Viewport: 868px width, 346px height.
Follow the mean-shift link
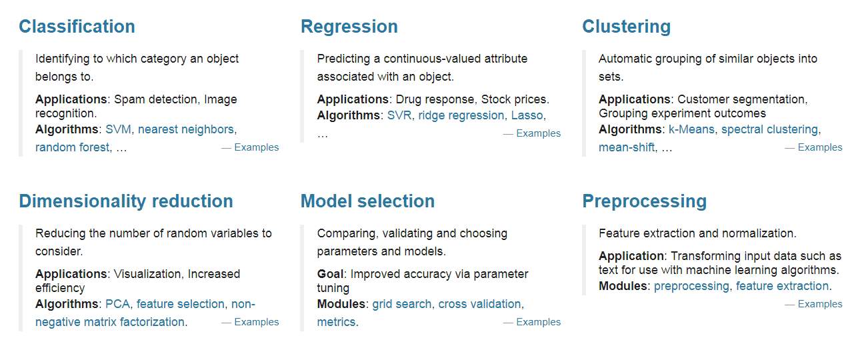coord(627,147)
